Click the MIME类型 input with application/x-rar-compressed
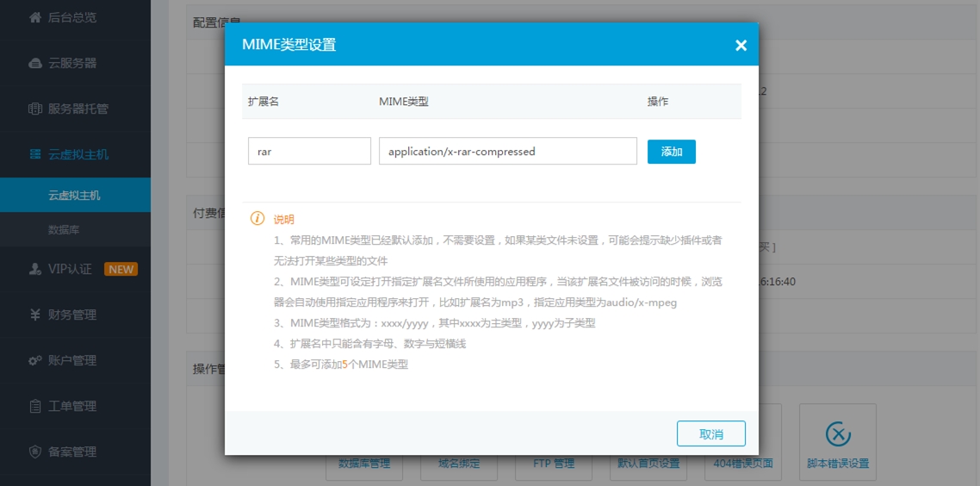Image resolution: width=980 pixels, height=486 pixels. click(x=507, y=152)
